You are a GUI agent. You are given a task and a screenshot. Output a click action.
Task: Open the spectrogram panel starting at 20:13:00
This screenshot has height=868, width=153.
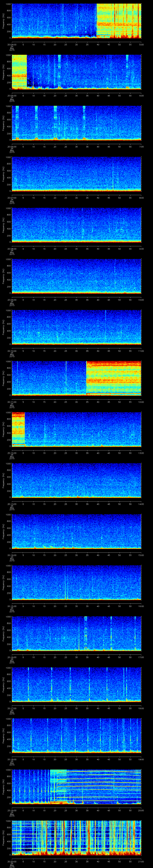(x=77, y=481)
